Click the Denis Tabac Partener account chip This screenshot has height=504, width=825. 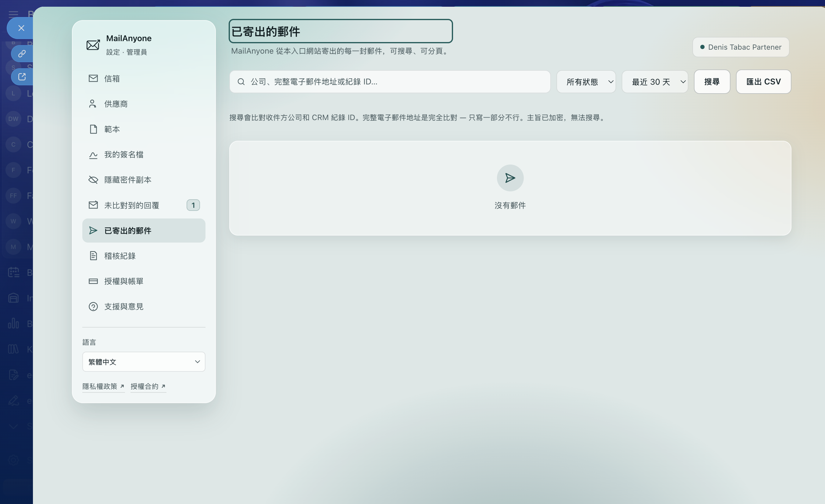pos(741,47)
